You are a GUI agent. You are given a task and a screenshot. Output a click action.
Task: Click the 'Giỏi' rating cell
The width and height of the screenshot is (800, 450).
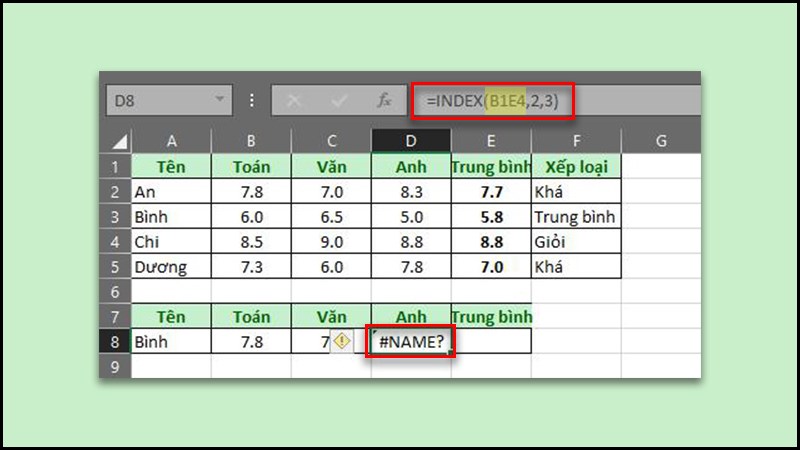(x=576, y=242)
